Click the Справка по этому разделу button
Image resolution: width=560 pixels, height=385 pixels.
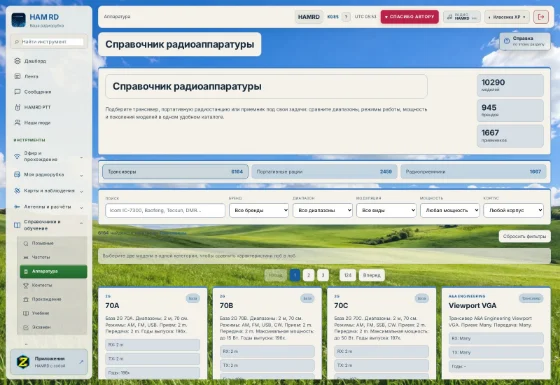(525, 41)
